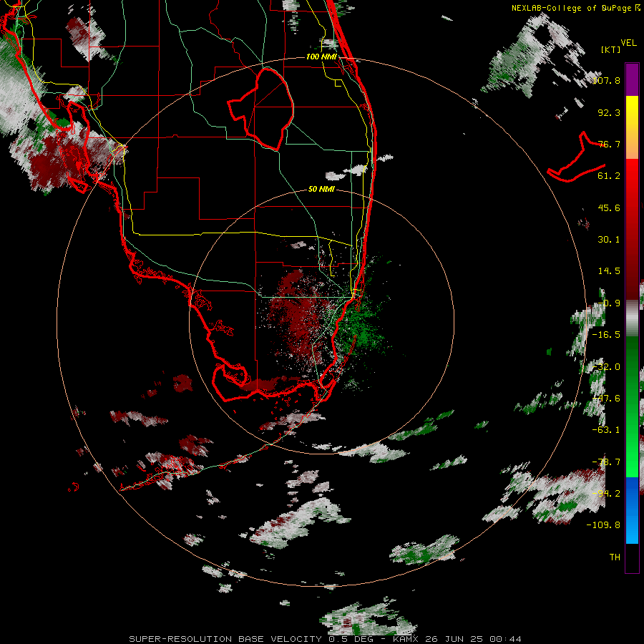Screen dimensions: 644x644
Task: Click the -32.0 legend value
Action: 606,367
